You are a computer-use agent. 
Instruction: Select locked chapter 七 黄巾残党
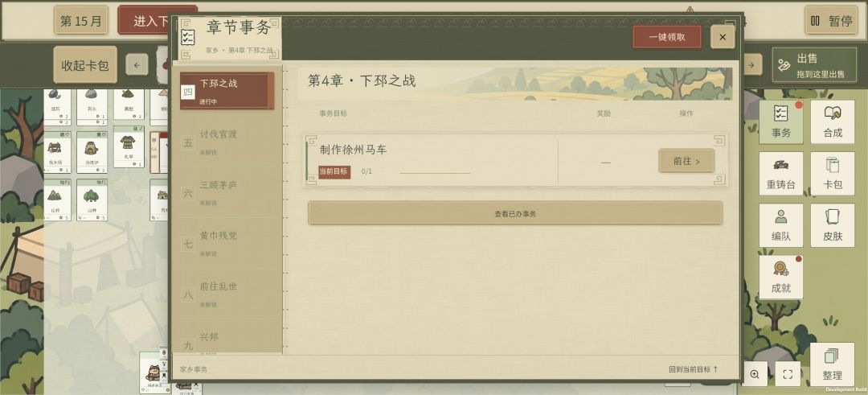[227, 243]
